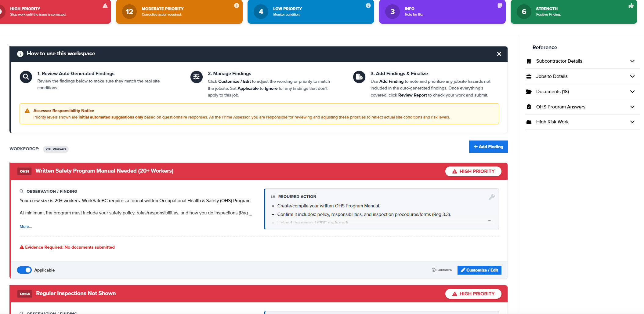Click the More... link under the observation
The height and width of the screenshot is (314, 644).
26,227
